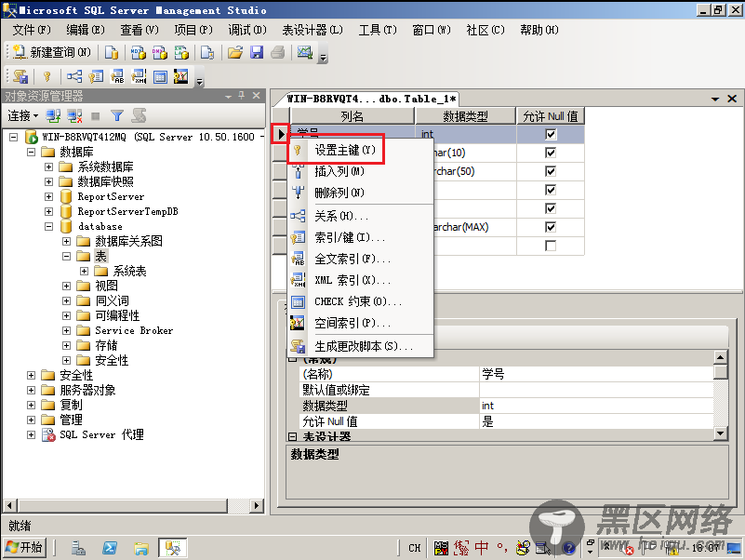
Task: Click the set primary key toolbar icon
Action: pos(47,76)
